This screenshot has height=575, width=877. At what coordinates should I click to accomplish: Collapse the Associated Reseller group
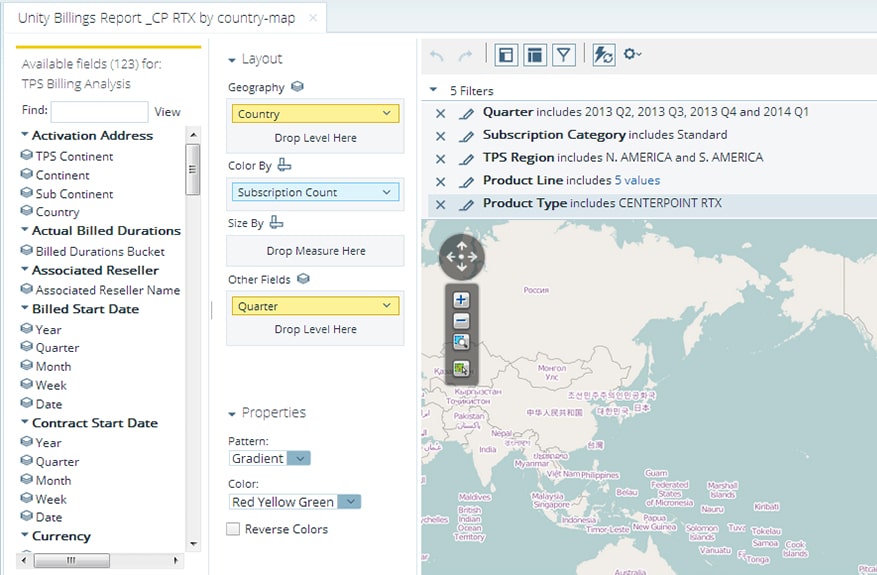[x=24, y=270]
